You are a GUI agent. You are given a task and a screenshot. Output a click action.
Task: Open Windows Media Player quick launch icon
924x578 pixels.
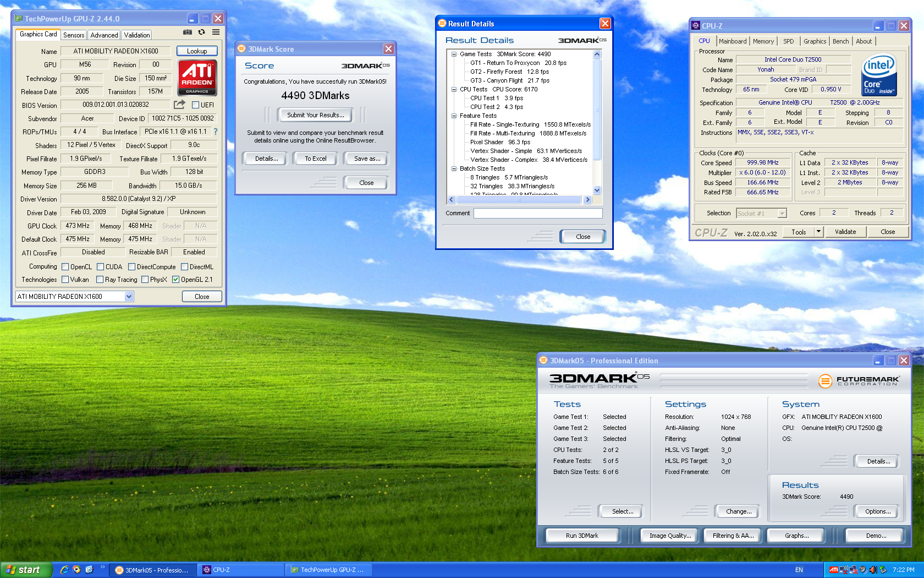point(76,570)
